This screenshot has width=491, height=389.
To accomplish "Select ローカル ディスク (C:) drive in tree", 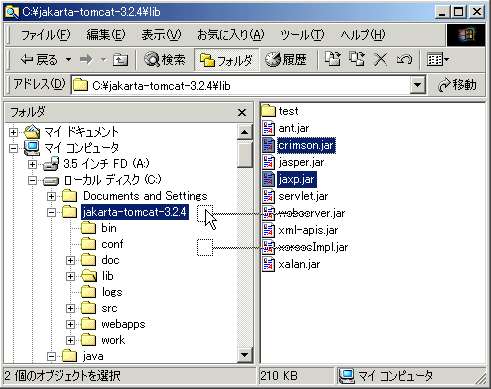I will 113,180.
